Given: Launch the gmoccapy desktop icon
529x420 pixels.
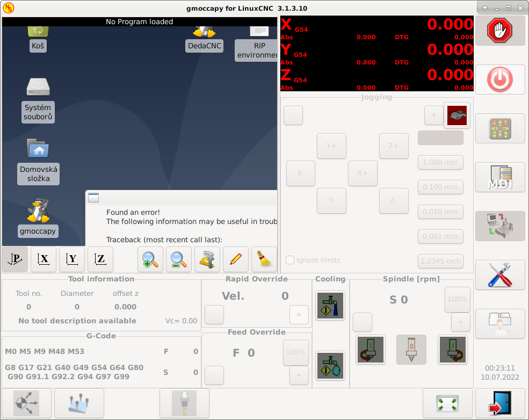Looking at the screenshot, I should [x=38, y=218].
